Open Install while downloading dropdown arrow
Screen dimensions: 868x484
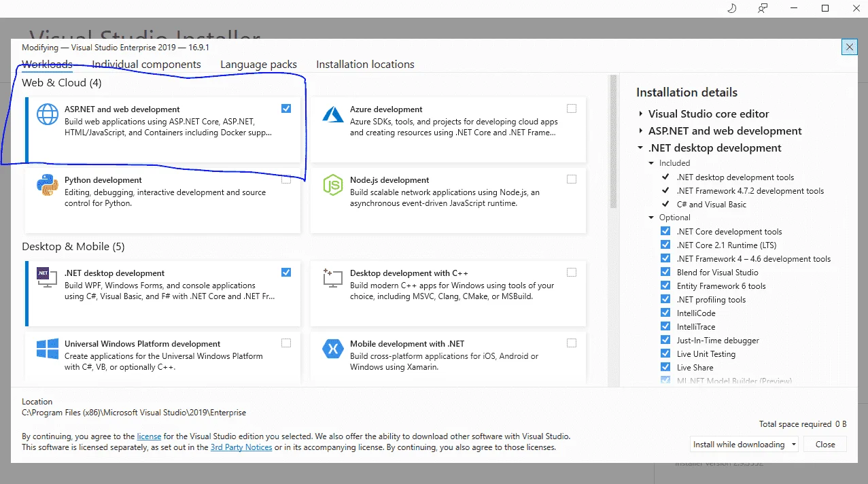pos(793,445)
